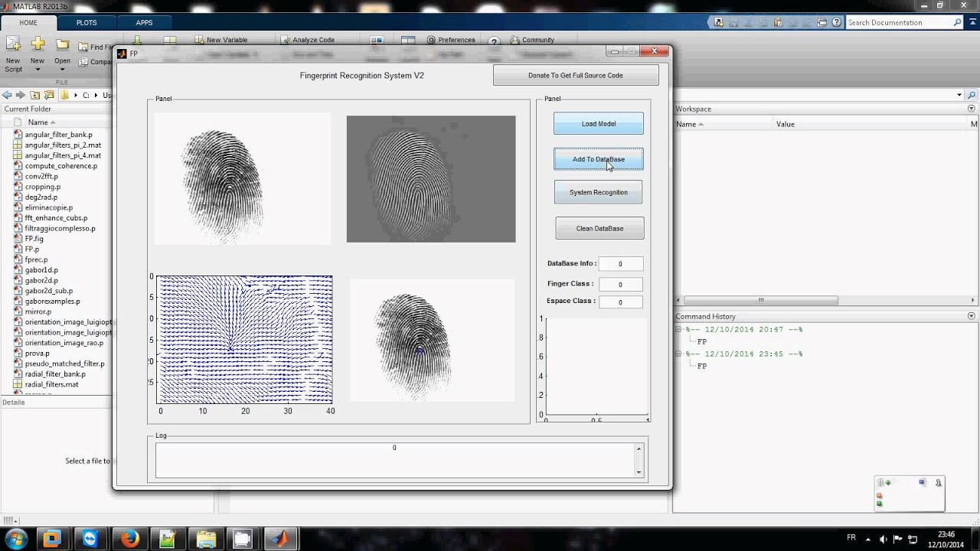The image size is (980, 551).
Task: Click the DataBase Info field
Action: point(620,264)
